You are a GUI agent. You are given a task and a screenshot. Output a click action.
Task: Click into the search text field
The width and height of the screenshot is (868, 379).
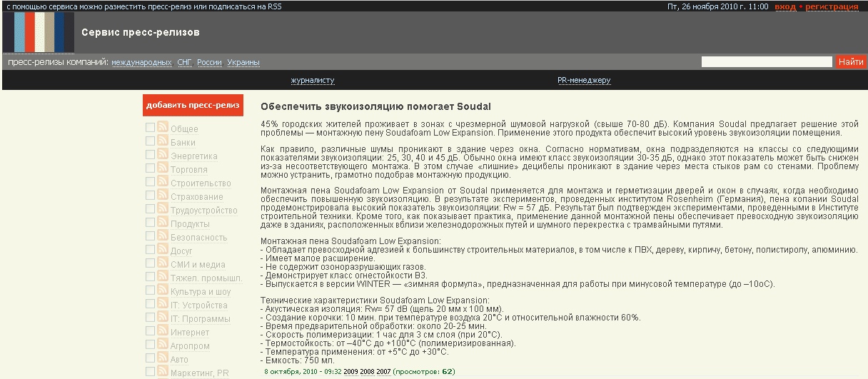(x=767, y=62)
